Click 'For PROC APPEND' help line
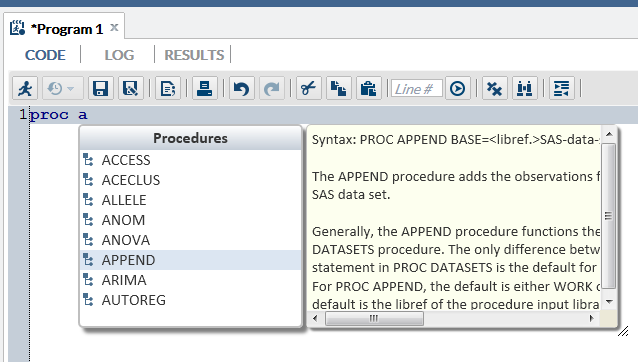 [456, 286]
